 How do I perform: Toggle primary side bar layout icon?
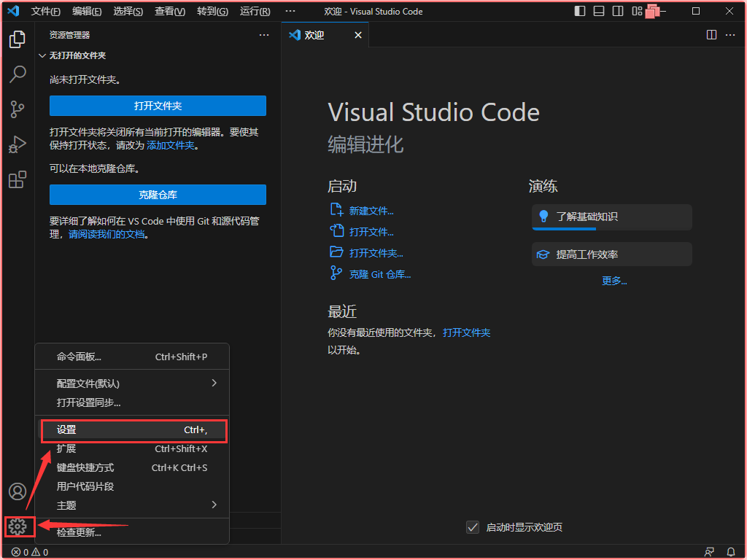580,11
